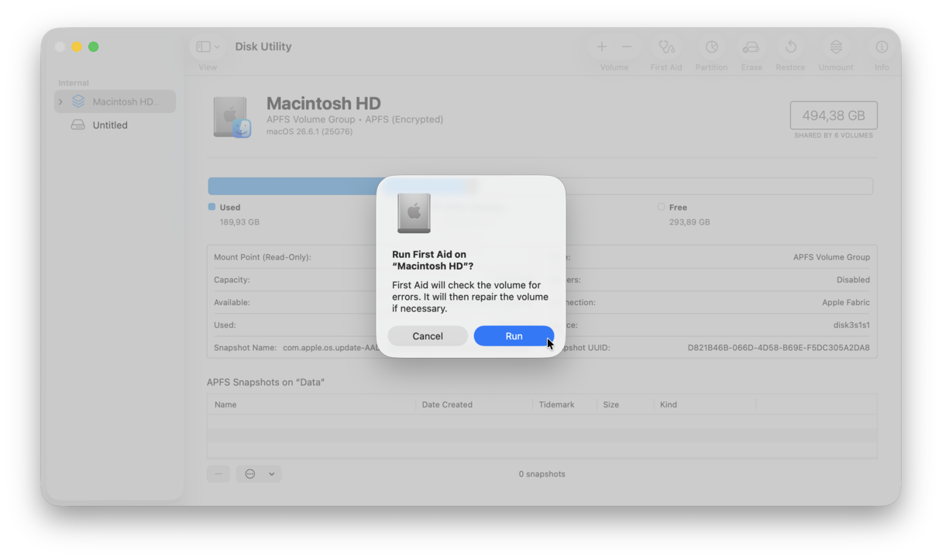Click the APFS Volume Group type value
Screen dimensions: 942x560
[x=831, y=257]
